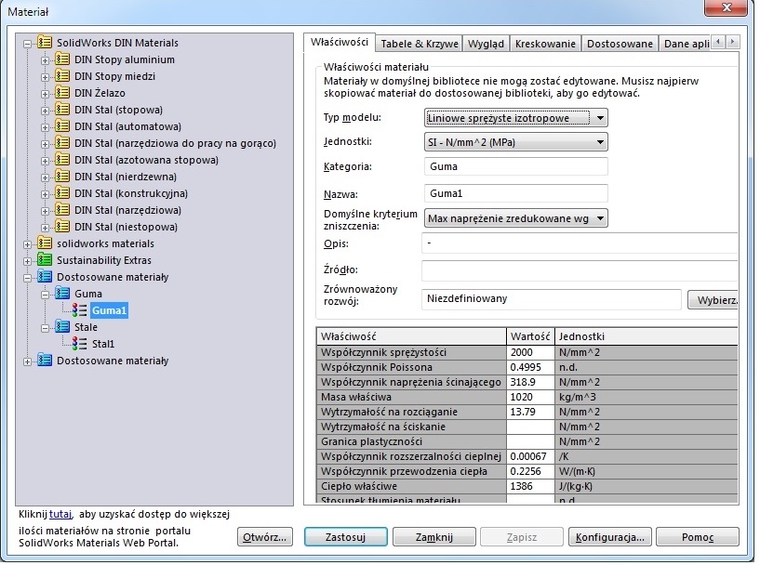This screenshot has width=760, height=565.
Task: Switch to the Dostosowane tab
Action: coord(620,44)
